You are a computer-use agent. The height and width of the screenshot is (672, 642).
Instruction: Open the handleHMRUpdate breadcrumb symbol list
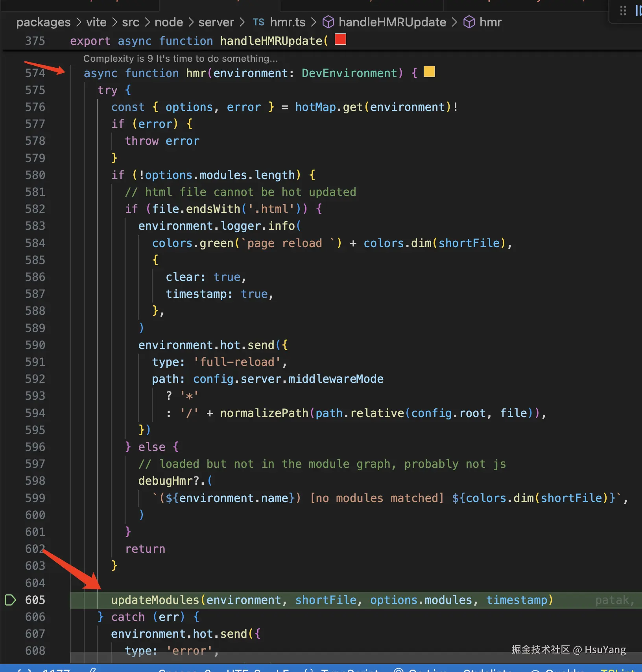(x=392, y=22)
